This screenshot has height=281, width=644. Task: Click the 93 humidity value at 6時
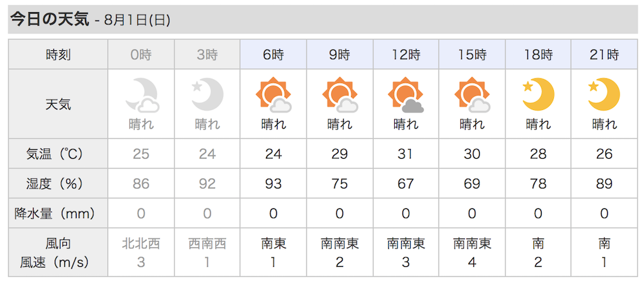pos(274,183)
